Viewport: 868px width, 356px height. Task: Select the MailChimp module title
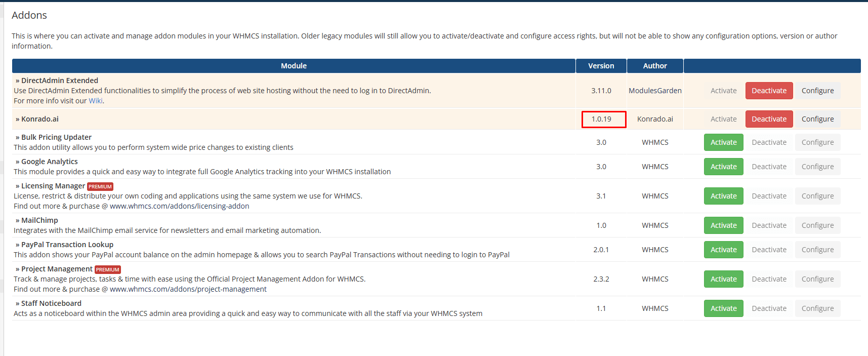[x=39, y=220]
